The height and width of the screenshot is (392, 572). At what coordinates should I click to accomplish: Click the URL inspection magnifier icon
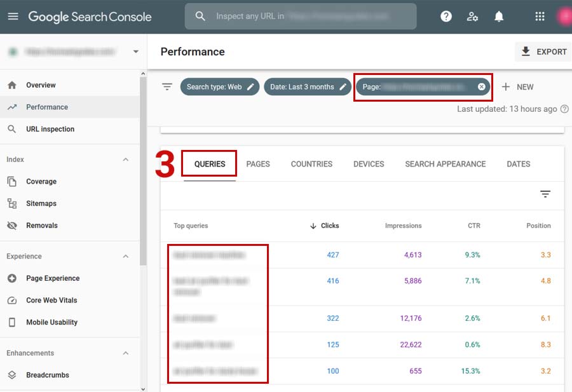12,129
